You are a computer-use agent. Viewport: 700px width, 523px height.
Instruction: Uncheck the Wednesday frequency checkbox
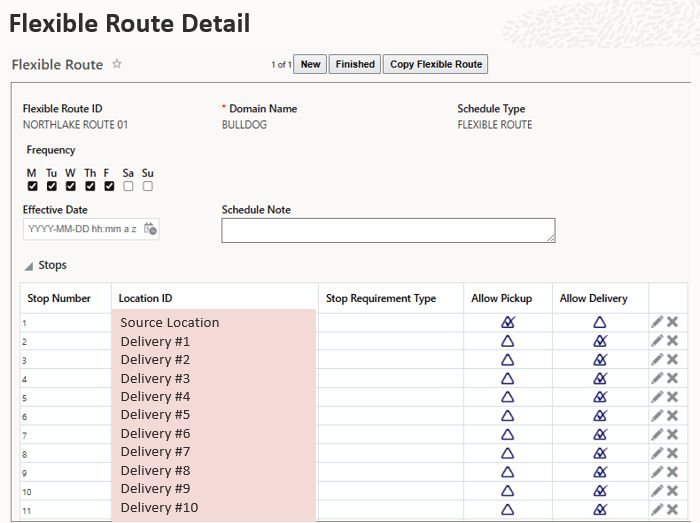click(x=71, y=186)
